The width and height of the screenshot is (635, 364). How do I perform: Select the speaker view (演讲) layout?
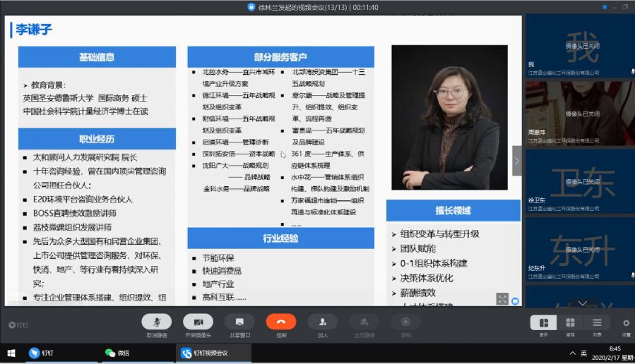click(543, 323)
